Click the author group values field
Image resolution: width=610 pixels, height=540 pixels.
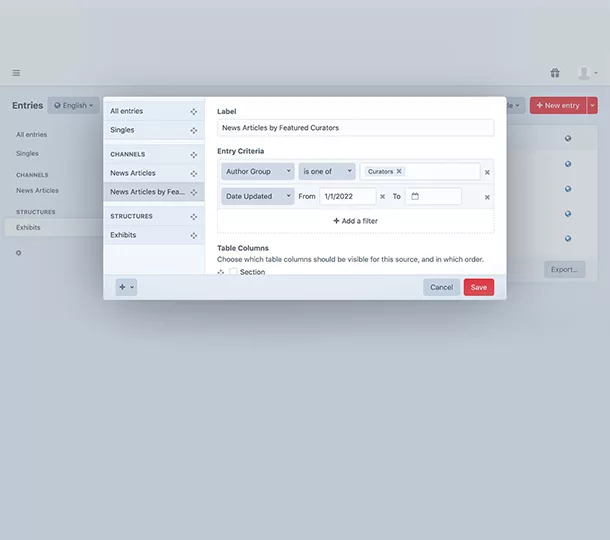[x=420, y=172]
